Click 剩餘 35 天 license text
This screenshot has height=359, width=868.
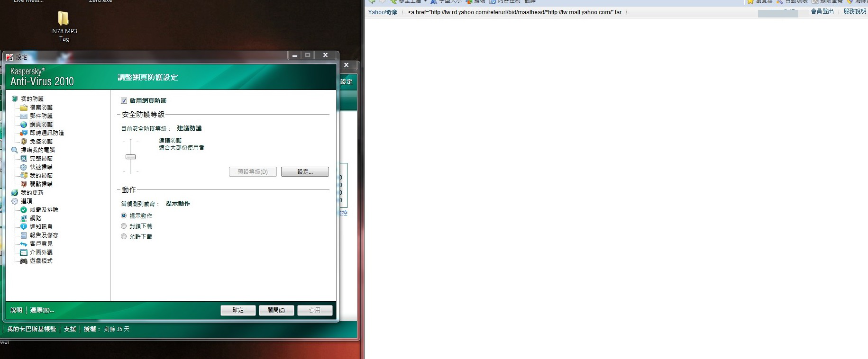coord(117,329)
